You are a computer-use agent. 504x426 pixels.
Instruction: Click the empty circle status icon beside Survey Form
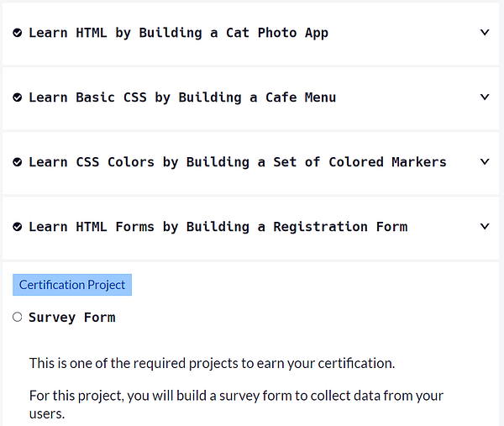[18, 317]
